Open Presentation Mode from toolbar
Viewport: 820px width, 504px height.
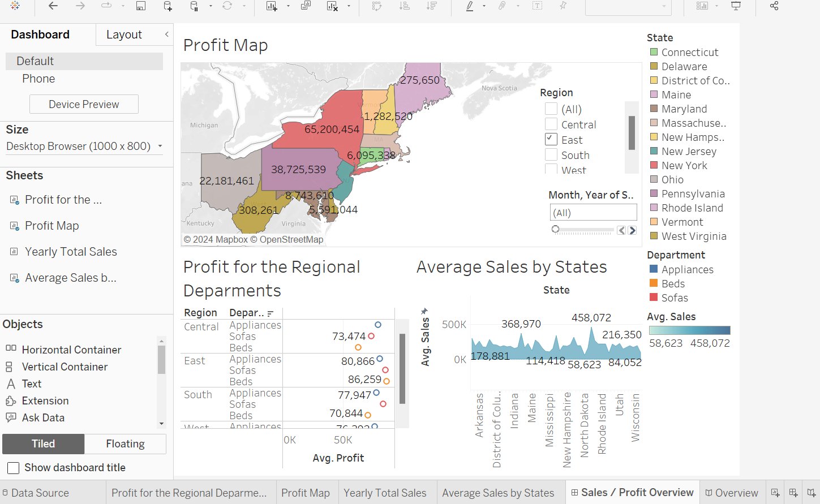736,6
